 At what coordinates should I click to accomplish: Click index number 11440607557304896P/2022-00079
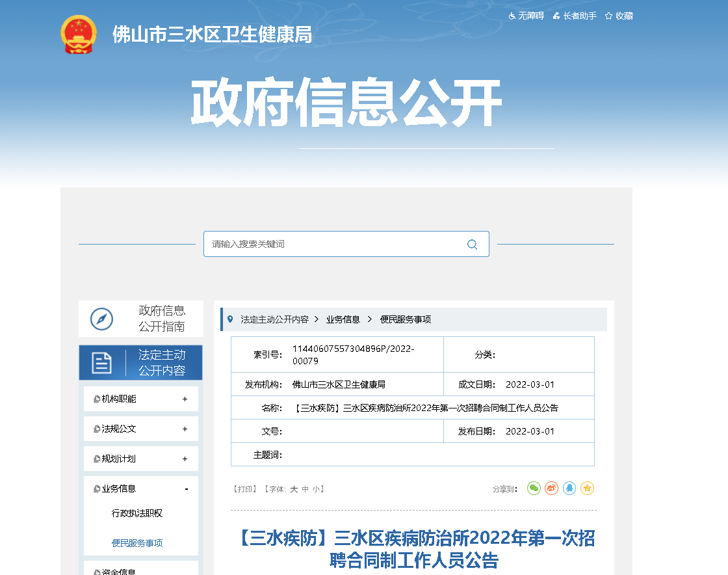coord(354,355)
